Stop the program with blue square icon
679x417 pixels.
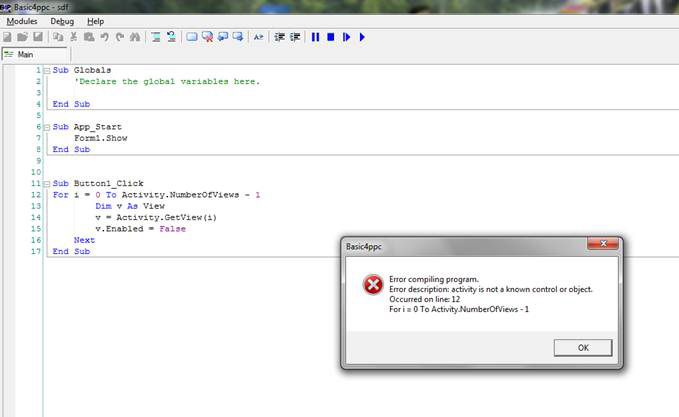(331, 37)
